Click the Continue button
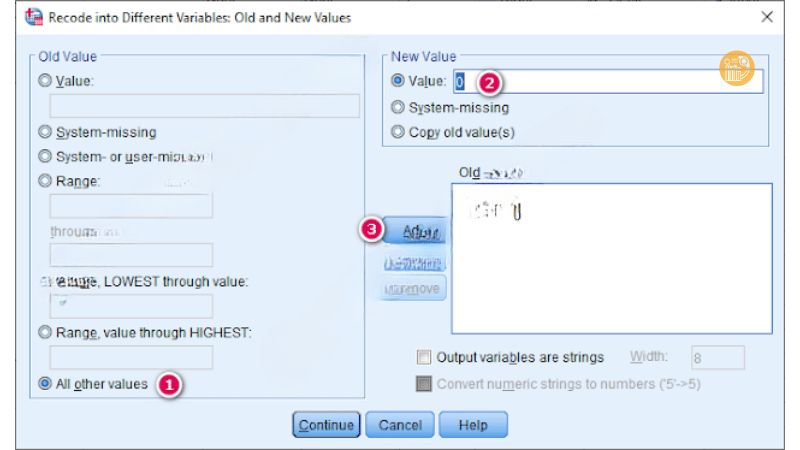Viewport: 800px width, 450px height. [326, 425]
